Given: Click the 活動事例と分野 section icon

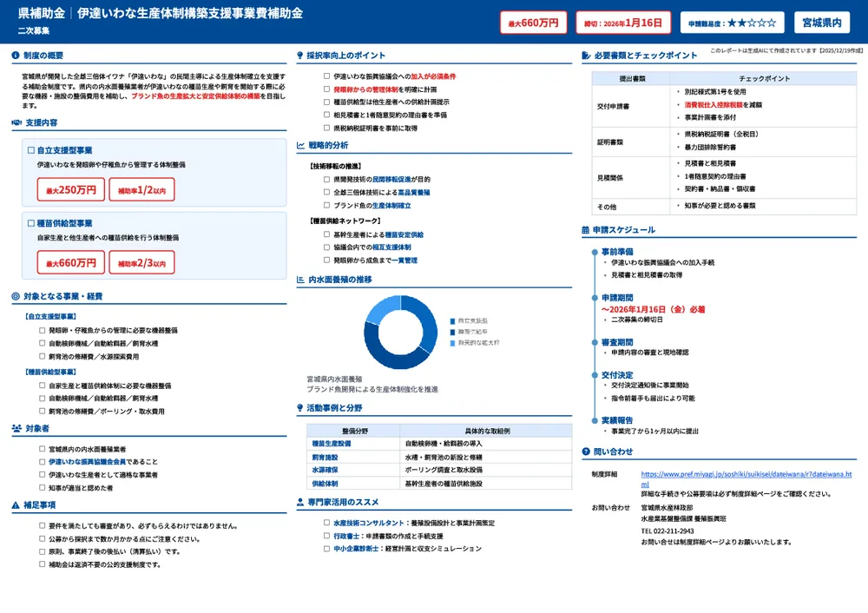Looking at the screenshot, I should (x=299, y=409).
